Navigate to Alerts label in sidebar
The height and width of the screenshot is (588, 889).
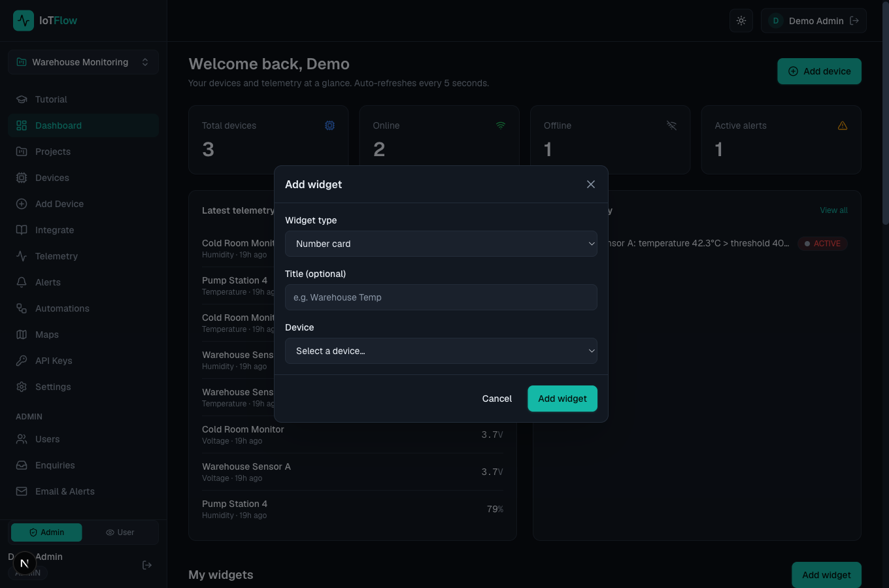(x=48, y=282)
